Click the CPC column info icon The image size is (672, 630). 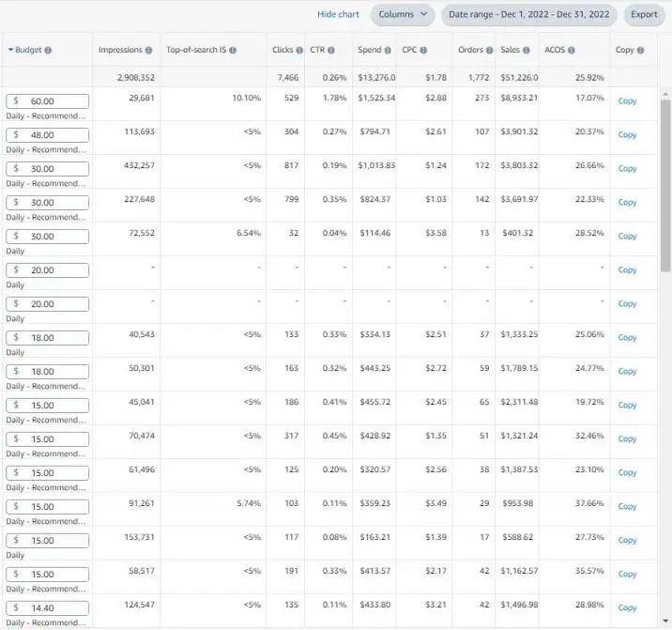pos(423,50)
